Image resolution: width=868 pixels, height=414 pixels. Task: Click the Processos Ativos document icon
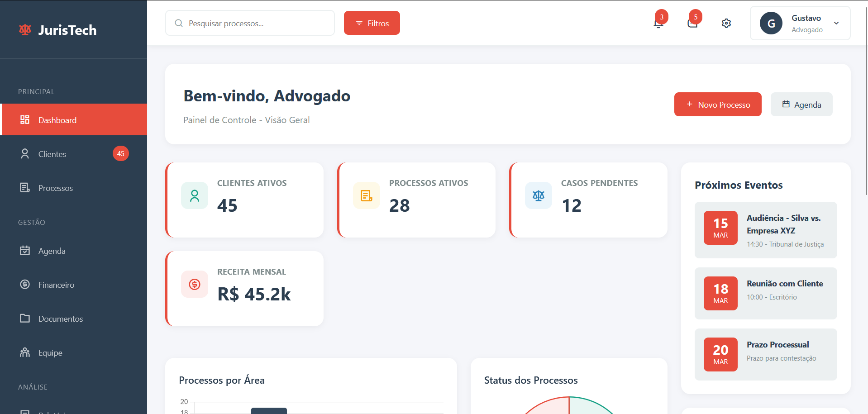point(367,195)
